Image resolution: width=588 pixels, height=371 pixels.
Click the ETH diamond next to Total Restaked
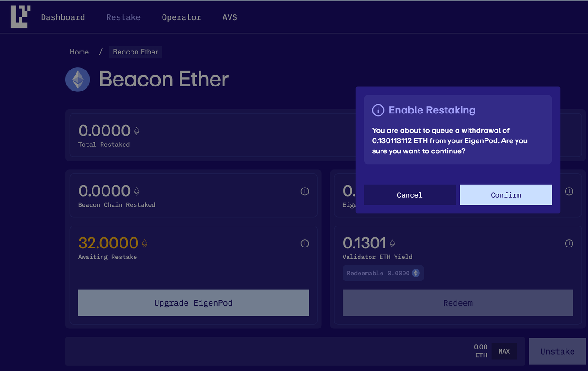[136, 130]
